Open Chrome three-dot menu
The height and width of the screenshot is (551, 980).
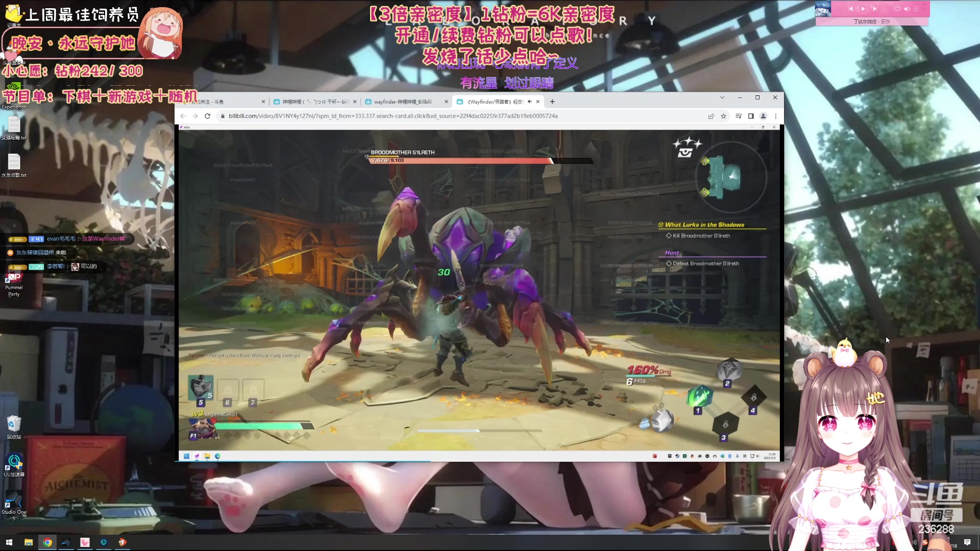pos(775,116)
